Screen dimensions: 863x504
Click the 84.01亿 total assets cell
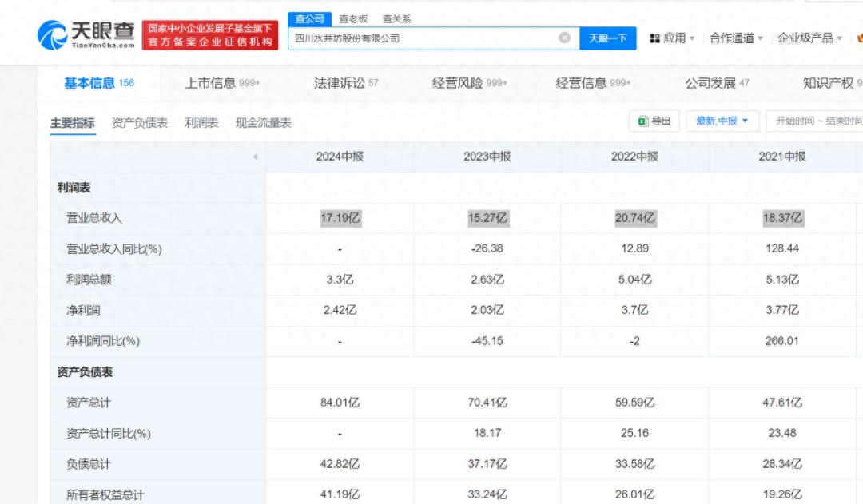tap(340, 403)
